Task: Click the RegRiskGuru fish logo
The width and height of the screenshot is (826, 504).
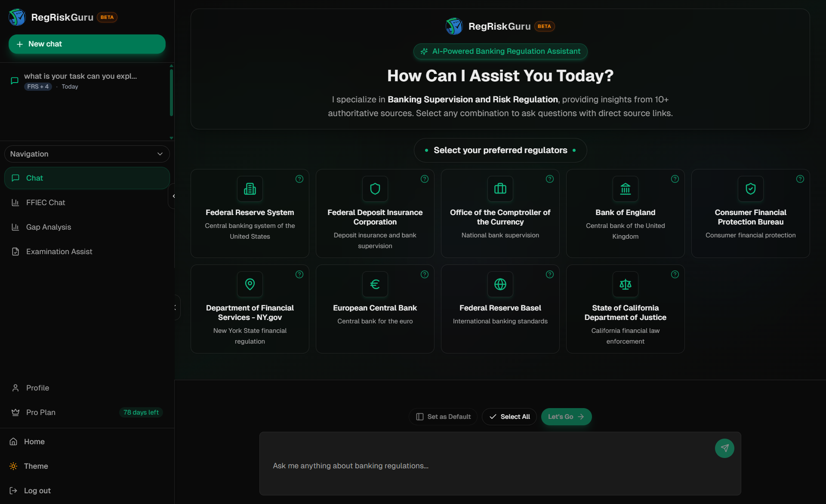Action: tap(16, 17)
